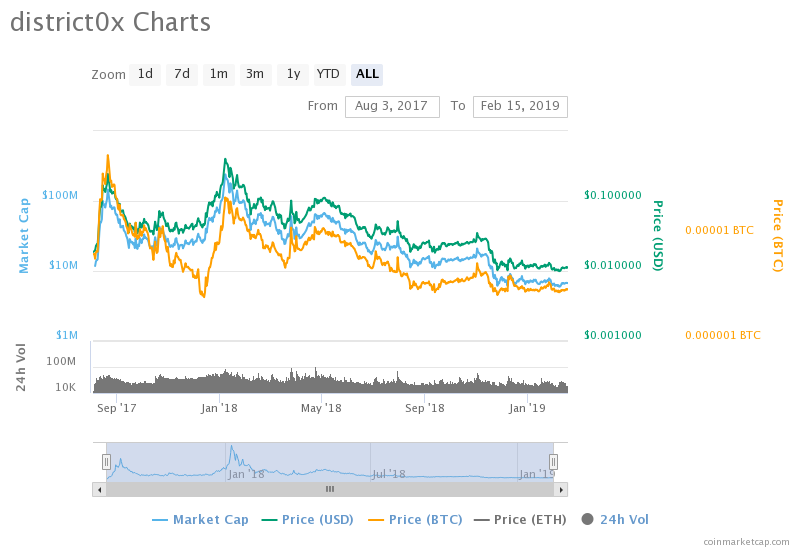Click the navigator scrollbar right arrow
Viewport: 800px width, 550px height.
pyautogui.click(x=561, y=490)
